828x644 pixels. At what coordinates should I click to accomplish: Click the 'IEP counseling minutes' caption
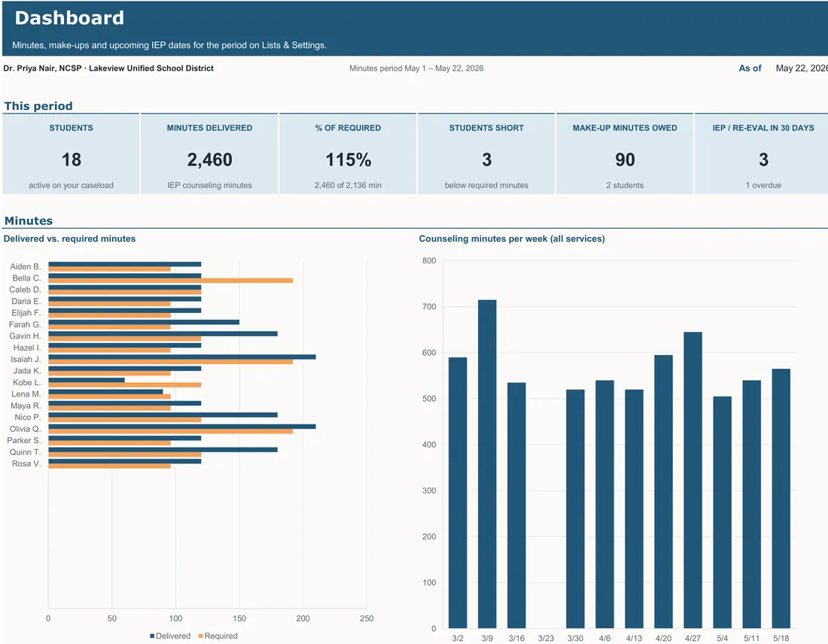tap(210, 185)
